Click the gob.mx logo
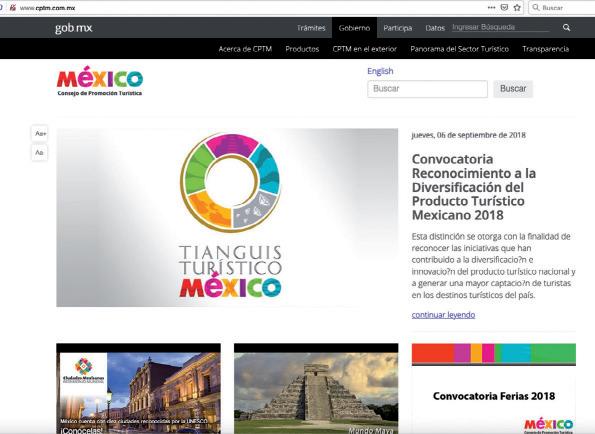This screenshot has height=434, width=595. pos(74,28)
